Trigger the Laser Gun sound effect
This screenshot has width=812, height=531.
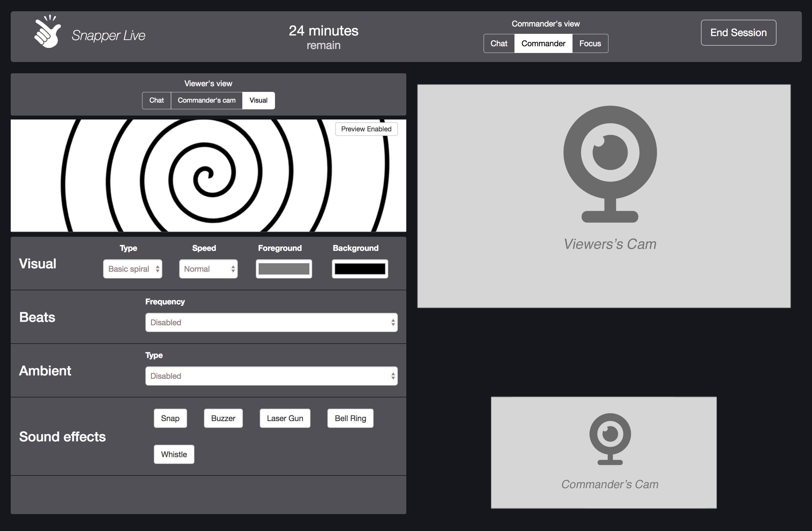[285, 418]
